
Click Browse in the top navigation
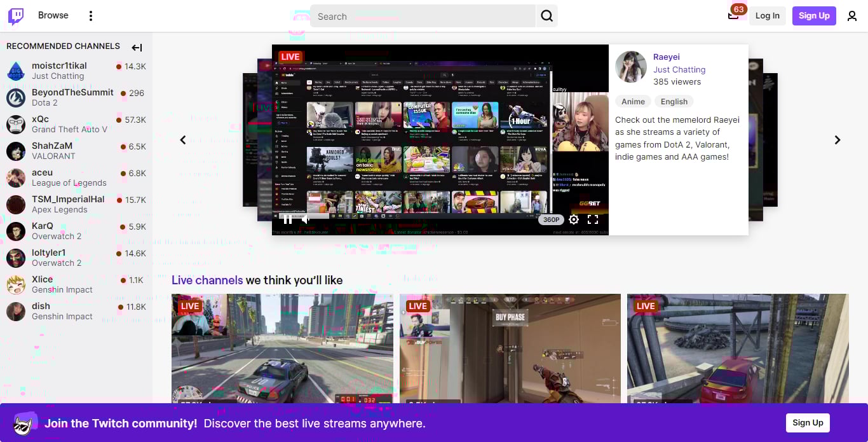coord(53,15)
